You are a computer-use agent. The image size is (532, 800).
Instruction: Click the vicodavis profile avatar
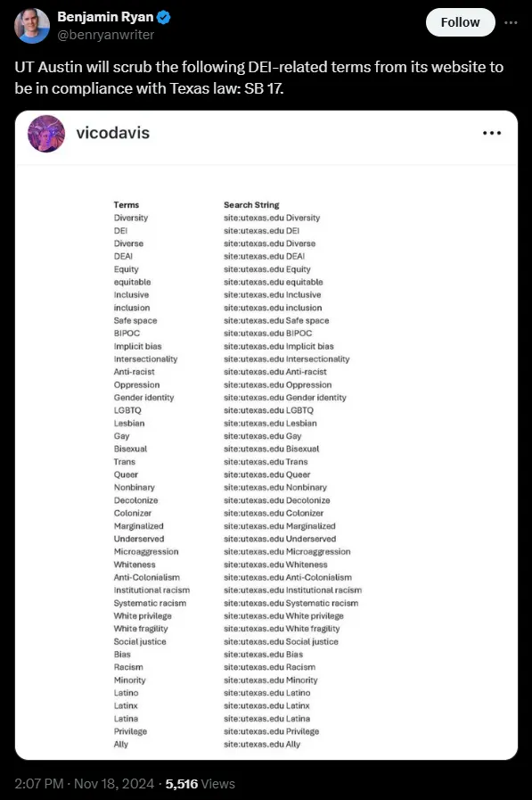point(45,134)
